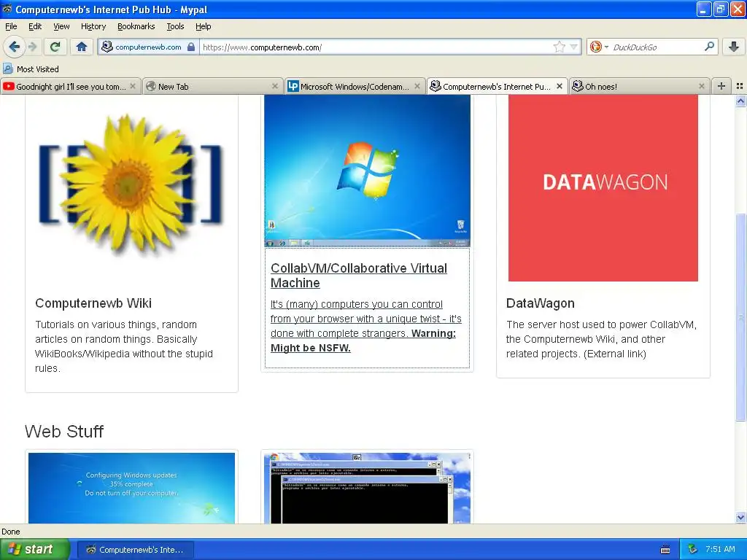Click the network tray icon beside clock
The width and height of the screenshot is (747, 560).
[693, 549]
